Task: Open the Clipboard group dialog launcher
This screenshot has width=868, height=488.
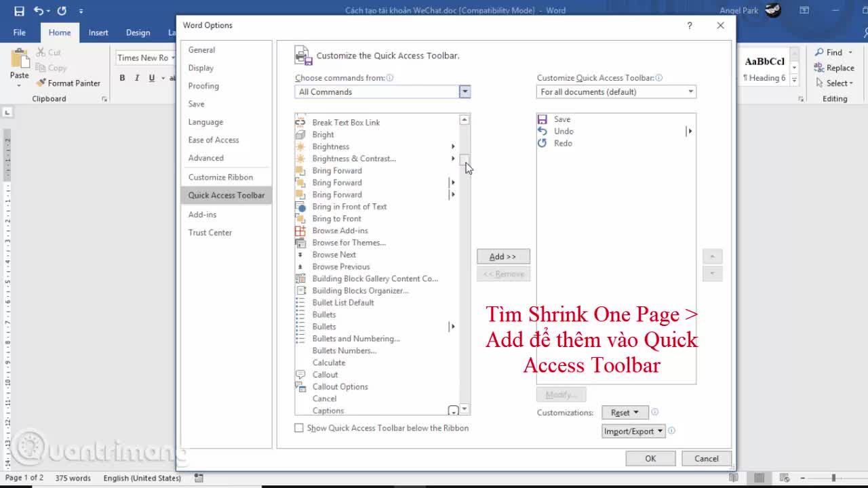Action: pos(104,99)
